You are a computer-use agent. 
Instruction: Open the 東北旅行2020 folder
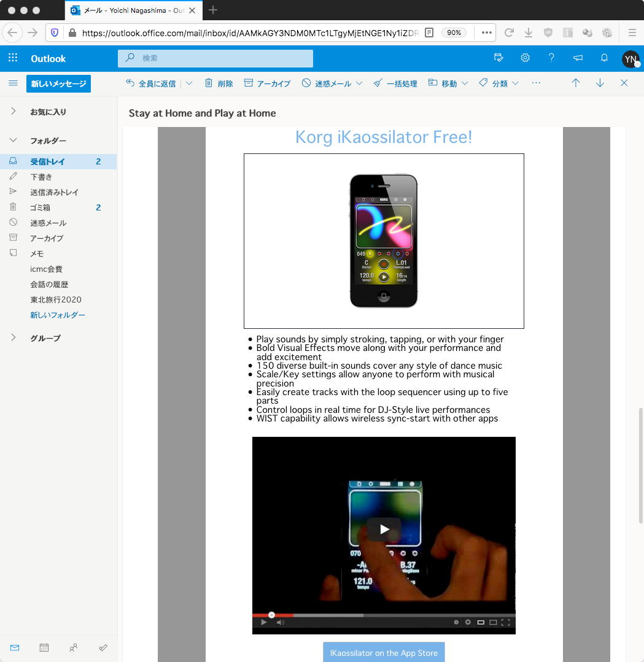(58, 299)
